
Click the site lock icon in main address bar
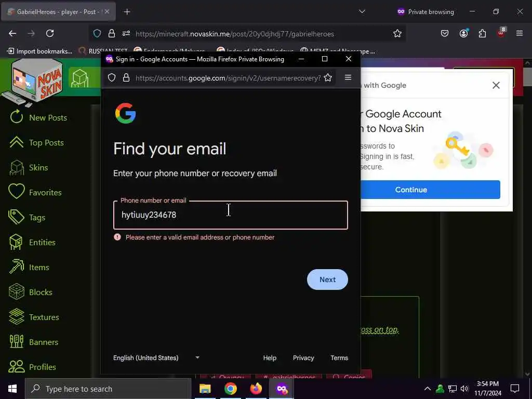[112, 33]
